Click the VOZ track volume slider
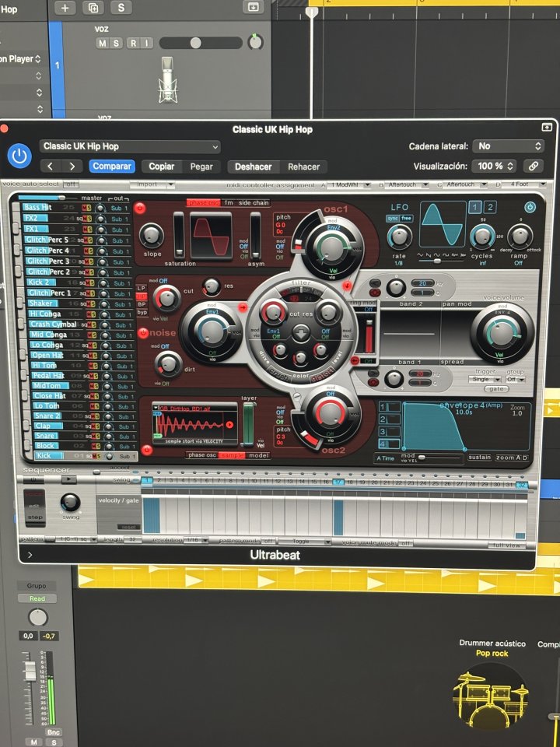Image resolution: width=560 pixels, height=747 pixels. tap(201, 43)
